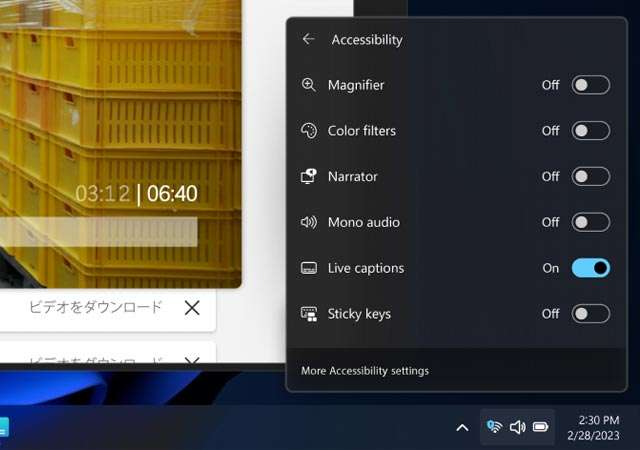Click the Narrator icon
Viewport: 640px width, 450px height.
pyautogui.click(x=309, y=177)
